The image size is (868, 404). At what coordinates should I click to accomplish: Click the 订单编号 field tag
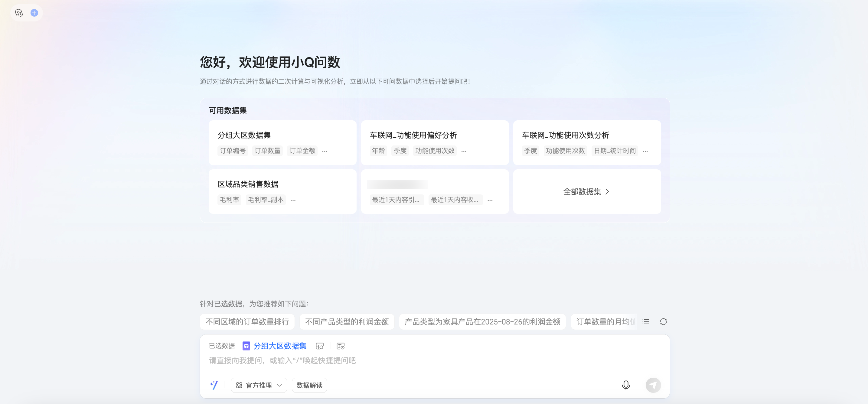[x=233, y=151]
